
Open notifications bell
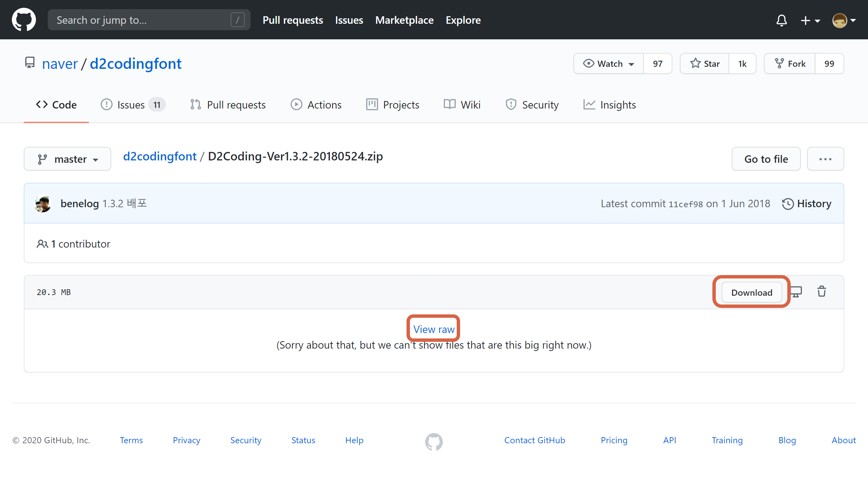click(782, 20)
